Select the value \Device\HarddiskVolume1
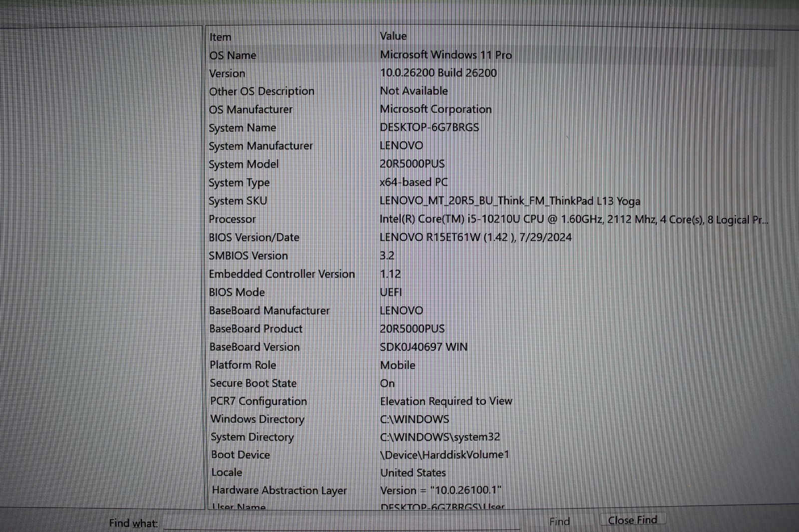Screen dimensions: 799x532 (x=444, y=455)
